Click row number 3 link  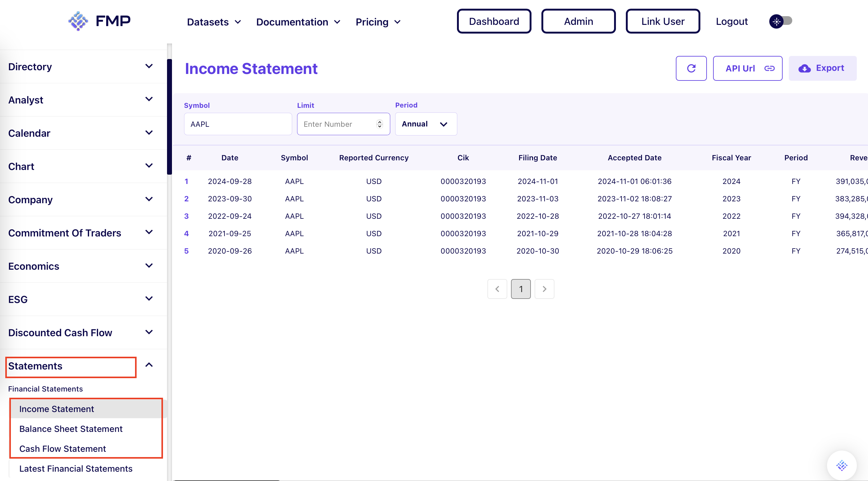(x=186, y=216)
